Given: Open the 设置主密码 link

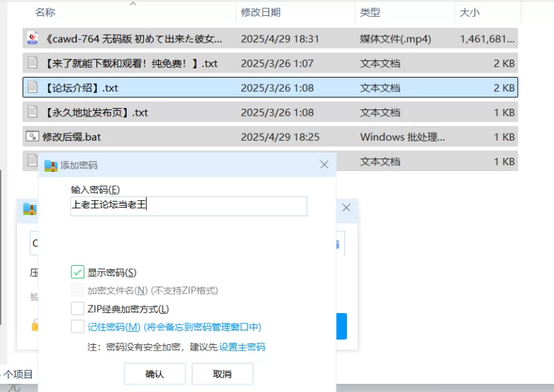Looking at the screenshot, I should [x=242, y=347].
